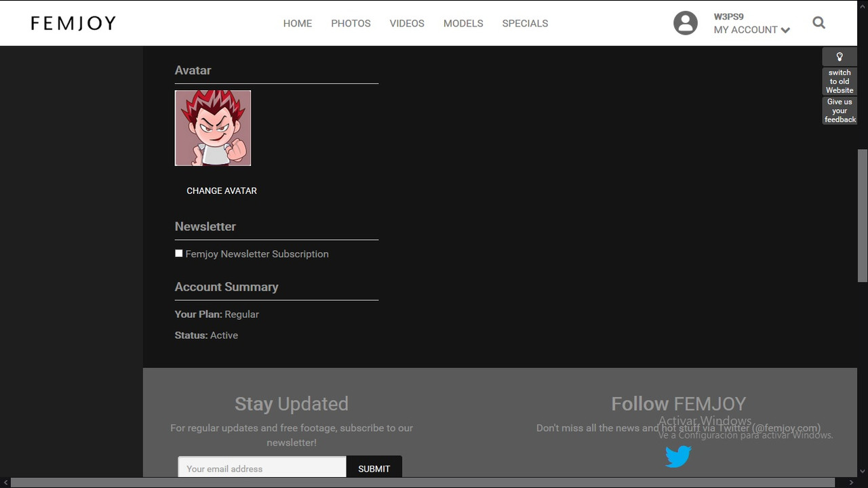
Task: Click the scroll-right arrow of horizontal scrollbar
Action: (851, 483)
